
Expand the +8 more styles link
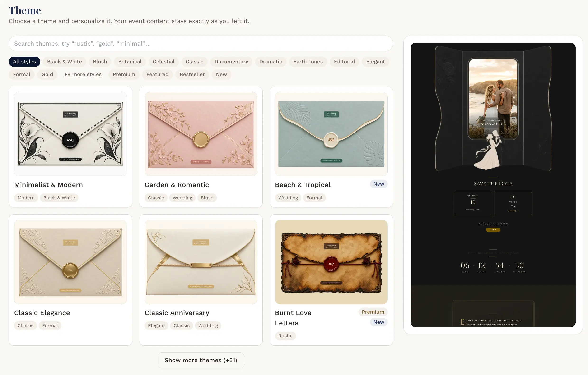point(83,74)
